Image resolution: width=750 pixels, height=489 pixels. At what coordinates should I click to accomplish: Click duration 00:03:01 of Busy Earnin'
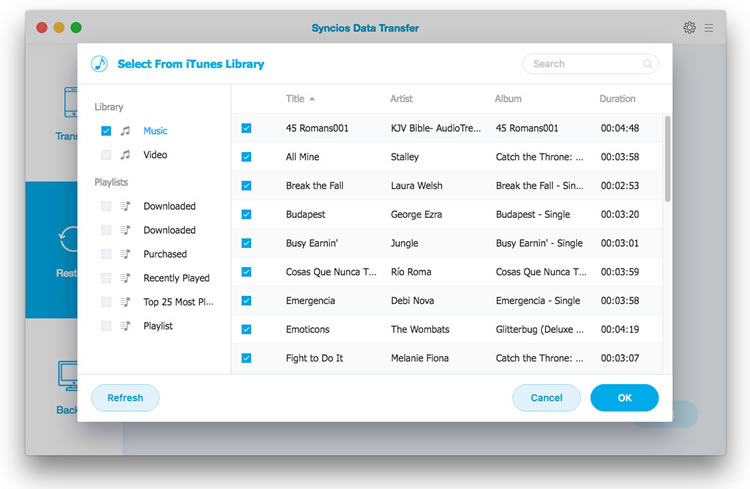point(620,243)
